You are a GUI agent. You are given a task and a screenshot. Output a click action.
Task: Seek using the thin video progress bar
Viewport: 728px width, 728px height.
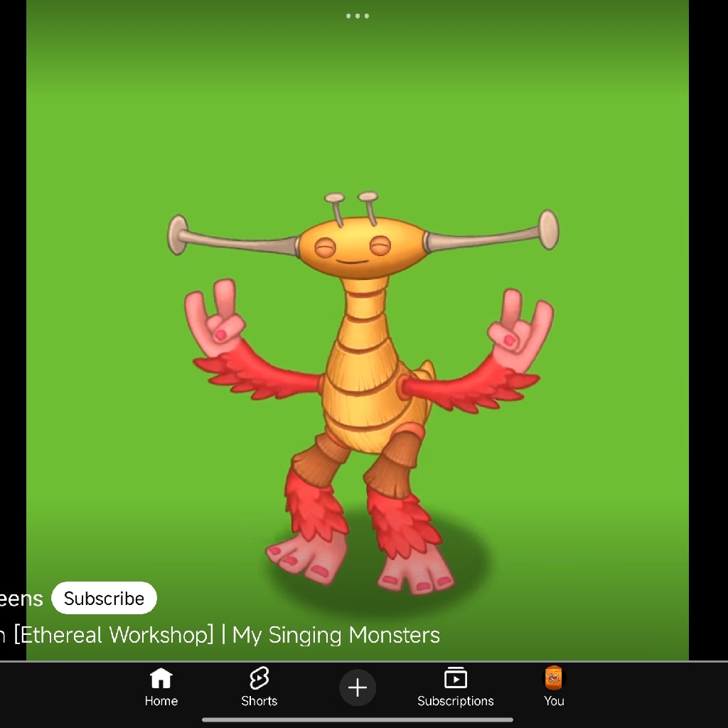point(364,661)
